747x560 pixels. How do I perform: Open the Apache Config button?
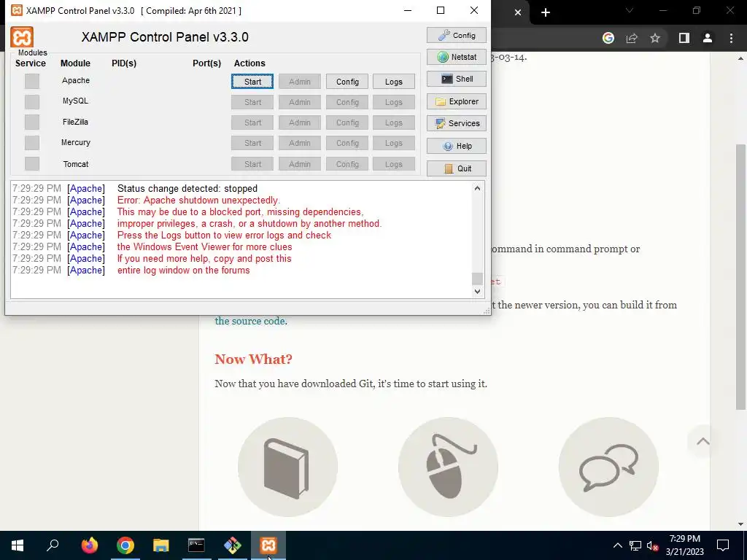(347, 82)
